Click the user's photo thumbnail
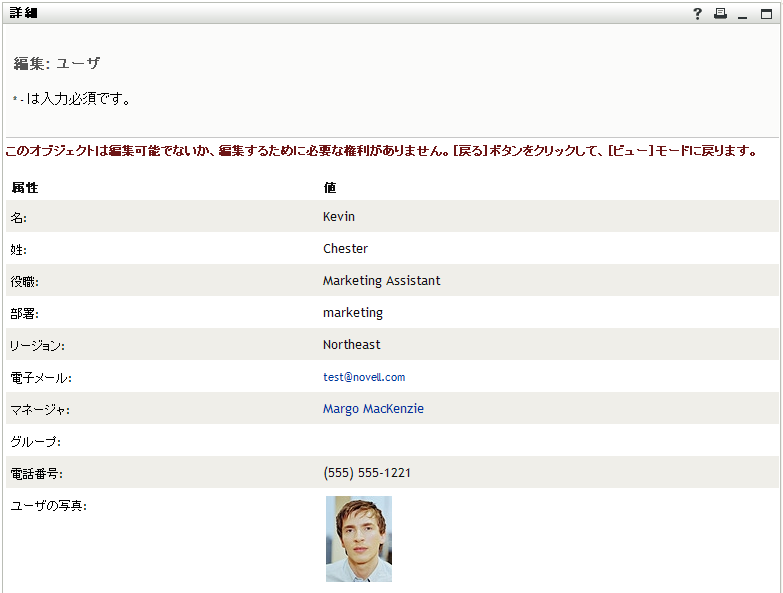Viewport: 783px width, 593px height. coord(359,538)
